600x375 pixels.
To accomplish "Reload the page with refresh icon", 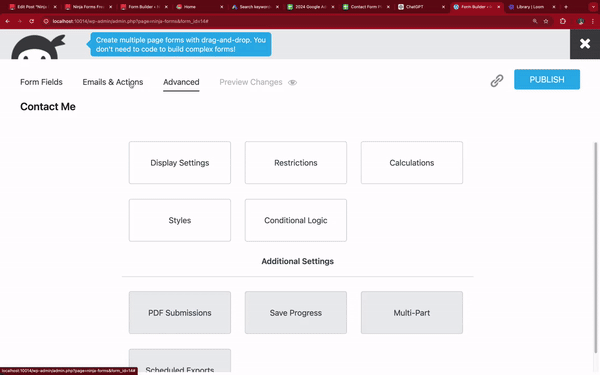I will [x=32, y=21].
